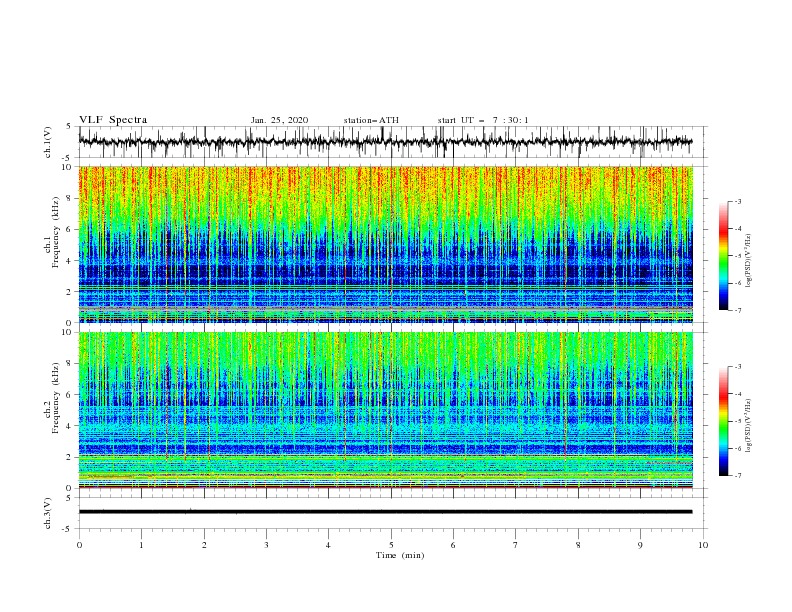Click the ch.2 log(PSD)(V²/Hz) colorbar label
The image size is (792, 612).
pos(749,425)
